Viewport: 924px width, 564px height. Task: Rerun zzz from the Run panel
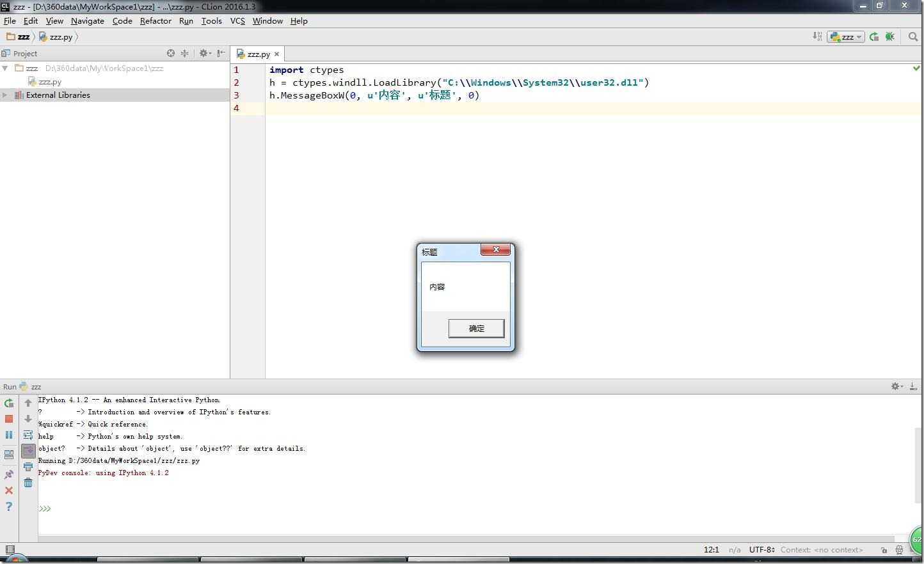pos(9,403)
